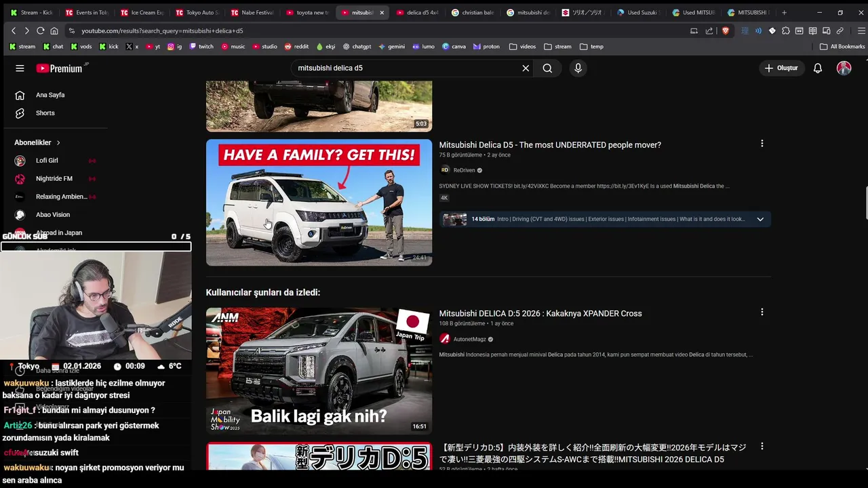This screenshot has width=868, height=488.
Task: Click the browser home icon
Action: click(x=54, y=30)
